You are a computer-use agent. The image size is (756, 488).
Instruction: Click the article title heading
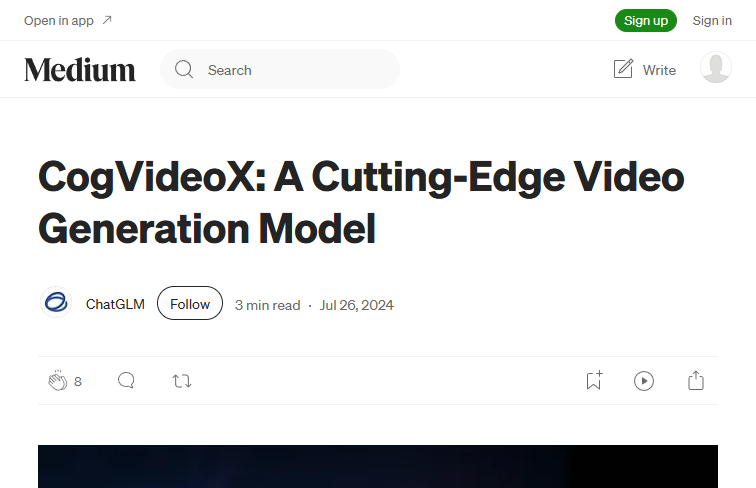361,203
